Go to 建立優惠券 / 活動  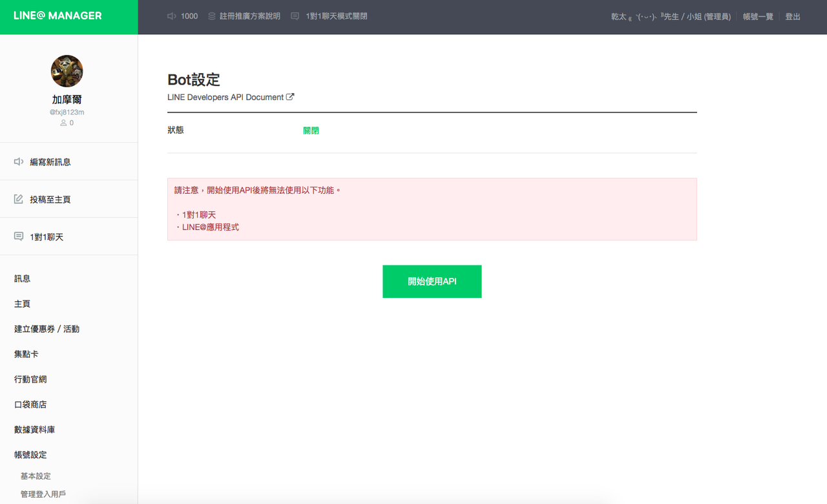pos(47,329)
